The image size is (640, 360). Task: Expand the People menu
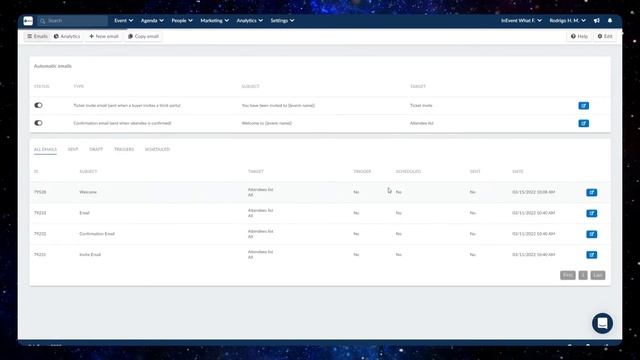pos(182,20)
